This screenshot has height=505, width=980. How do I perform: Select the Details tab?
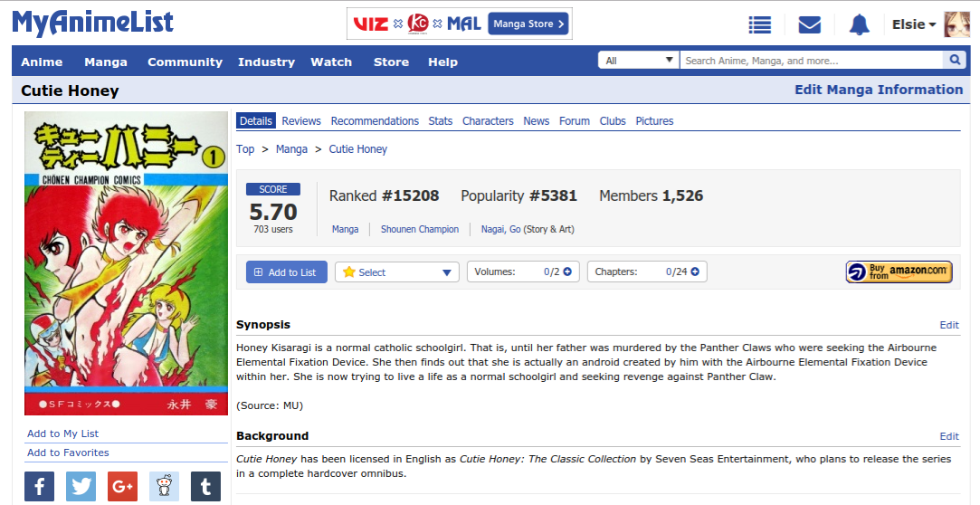(x=255, y=120)
